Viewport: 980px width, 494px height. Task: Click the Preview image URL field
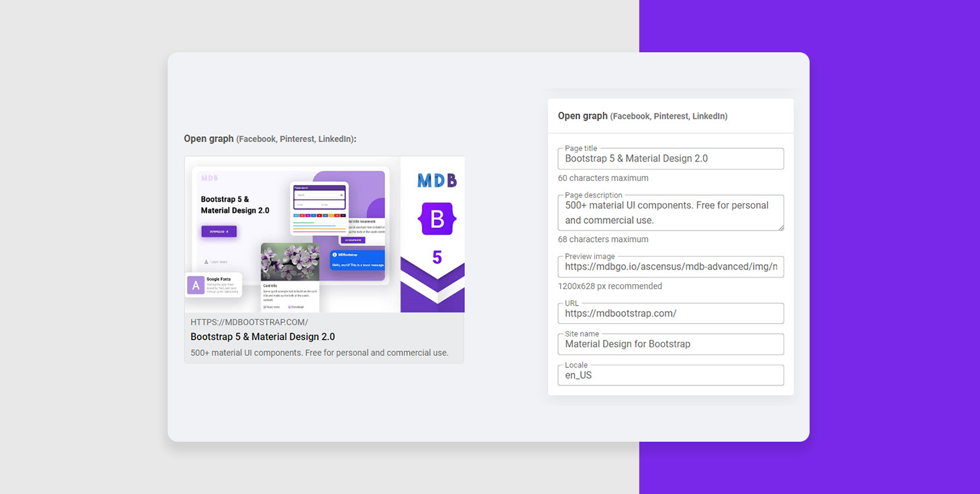(x=670, y=267)
